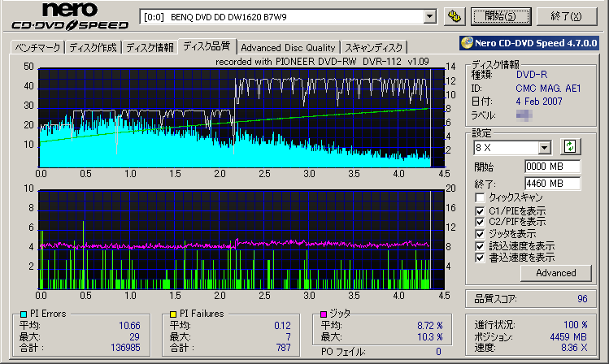The width and height of the screenshot is (609, 364).
Task: Click the PI Errors 平均 value 10.66
Action: (129, 326)
